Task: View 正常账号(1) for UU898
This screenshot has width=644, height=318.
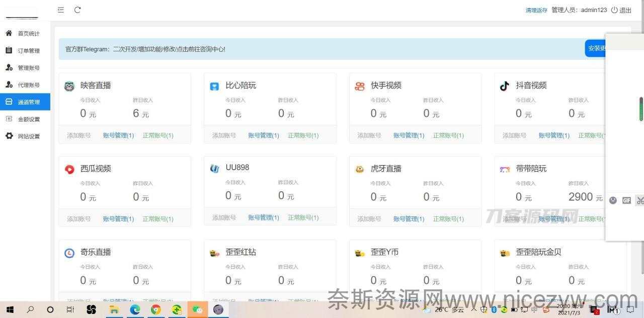Action: click(x=303, y=218)
